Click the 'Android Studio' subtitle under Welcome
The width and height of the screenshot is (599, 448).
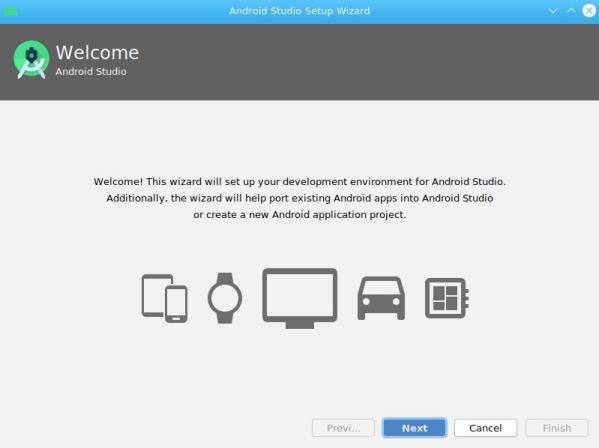pyautogui.click(x=91, y=71)
